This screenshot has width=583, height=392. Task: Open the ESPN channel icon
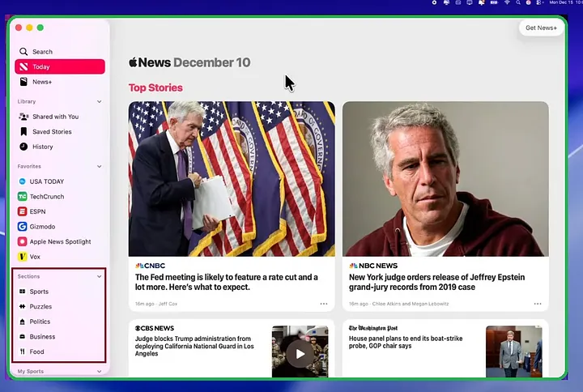[23, 211]
